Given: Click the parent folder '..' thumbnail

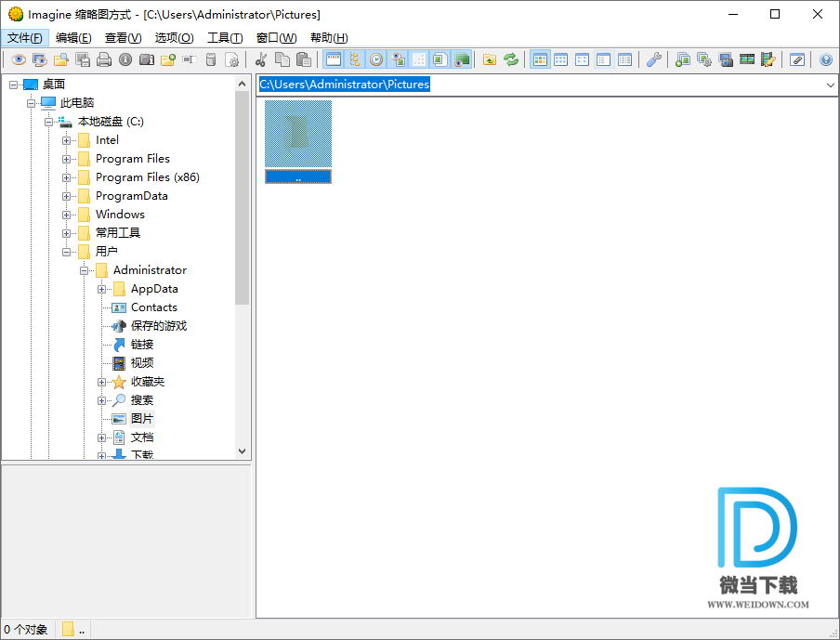Looking at the screenshot, I should point(298,141).
